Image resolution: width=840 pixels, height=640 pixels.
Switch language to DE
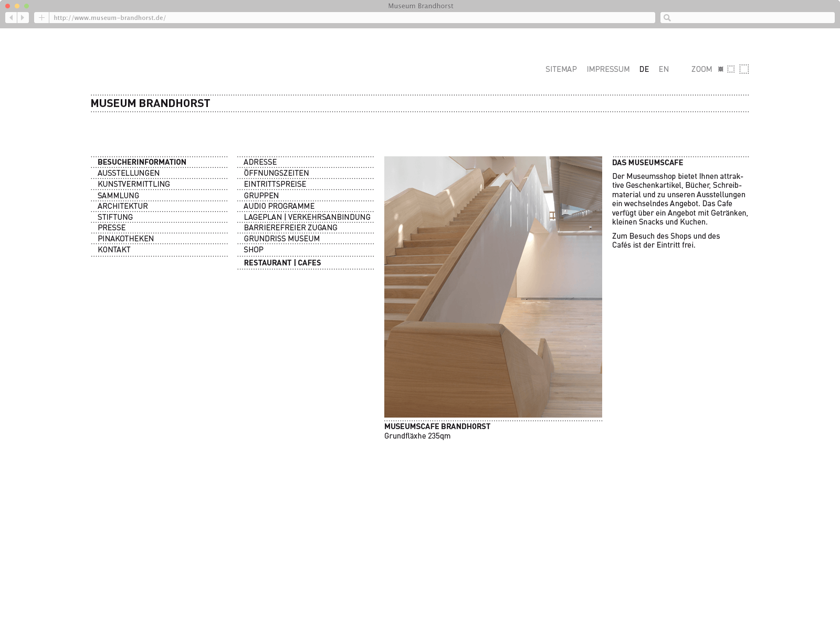(x=644, y=69)
